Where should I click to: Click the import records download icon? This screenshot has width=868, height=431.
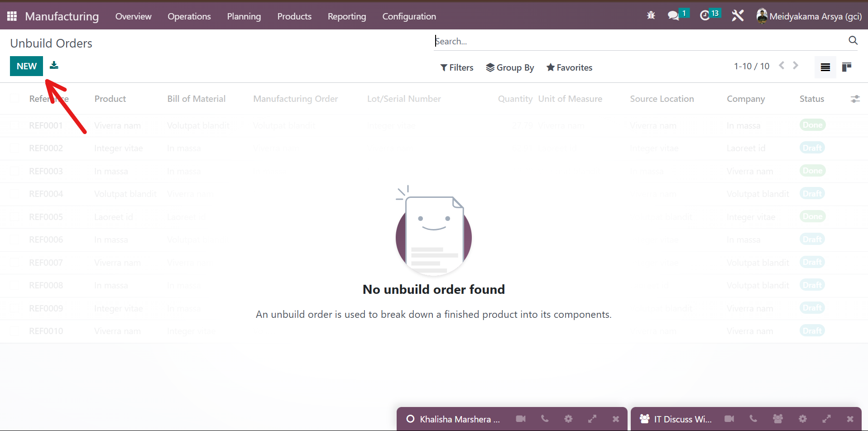pos(54,66)
